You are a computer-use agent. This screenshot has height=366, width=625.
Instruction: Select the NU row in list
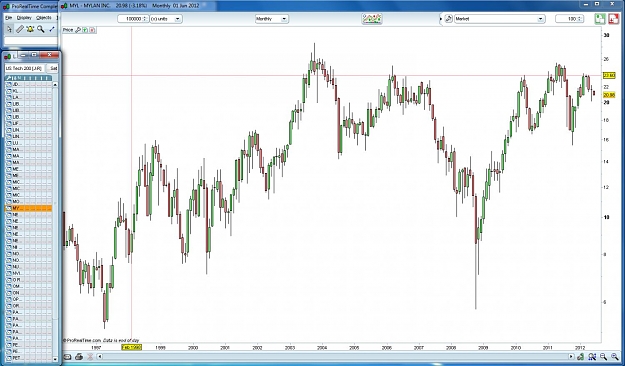[x=28, y=267]
